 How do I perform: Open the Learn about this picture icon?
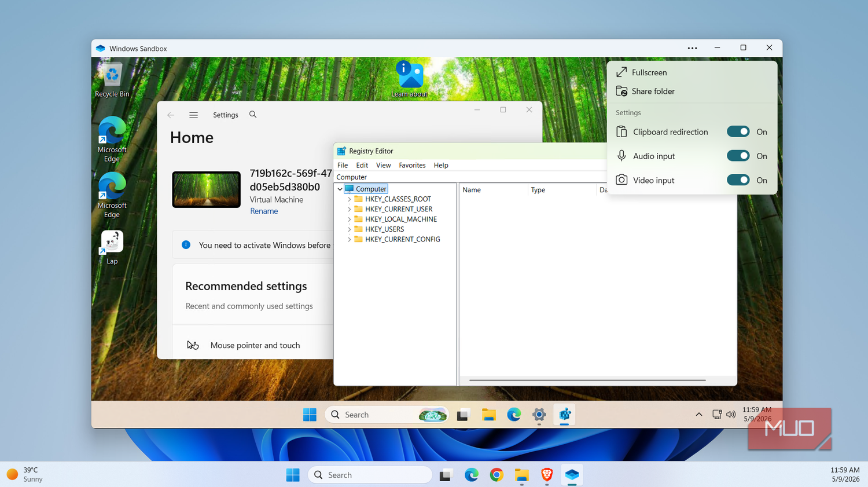409,79
